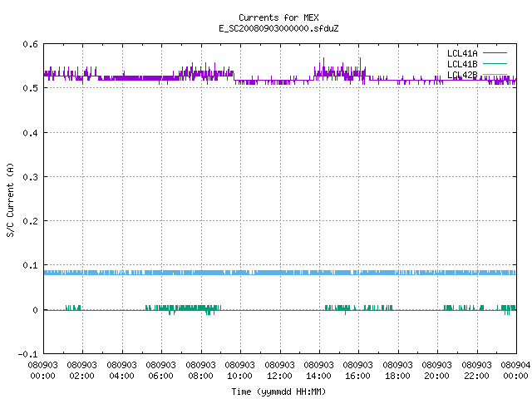The image size is (532, 399).
Task: Click the y-axis tick value 0.2
Action: click(x=30, y=221)
